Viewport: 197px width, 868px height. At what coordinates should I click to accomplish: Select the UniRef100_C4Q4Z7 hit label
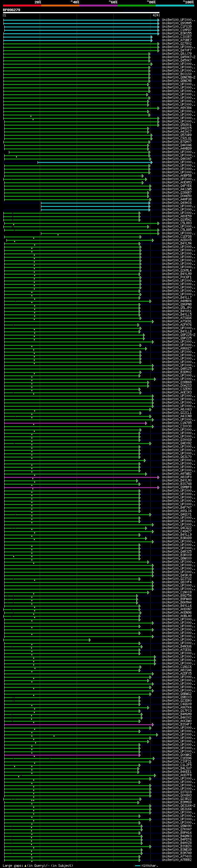point(177,531)
